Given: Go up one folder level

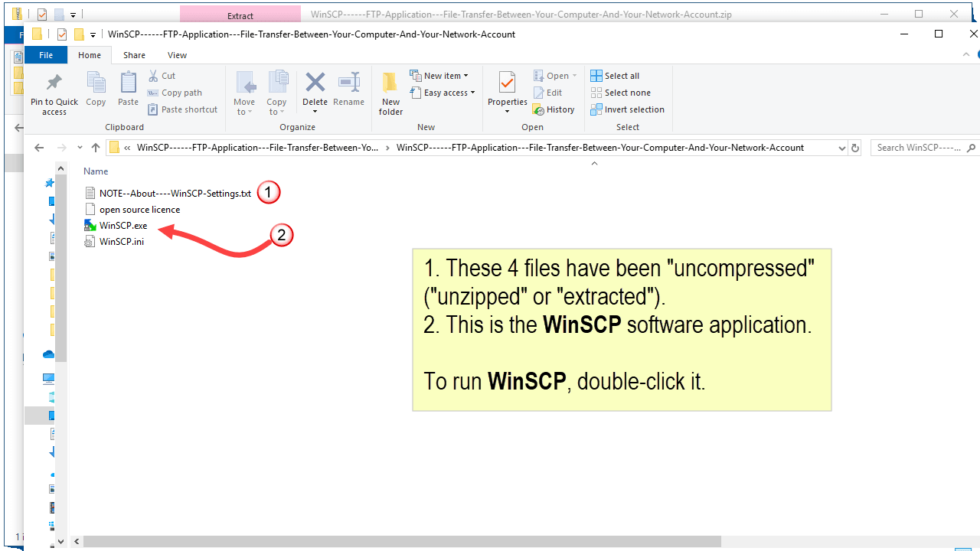Looking at the screenshot, I should (96, 148).
